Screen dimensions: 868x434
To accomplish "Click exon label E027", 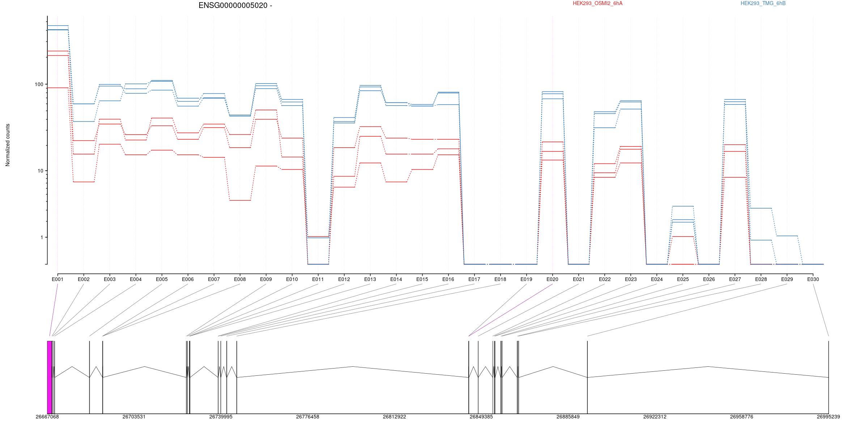I will [735, 279].
